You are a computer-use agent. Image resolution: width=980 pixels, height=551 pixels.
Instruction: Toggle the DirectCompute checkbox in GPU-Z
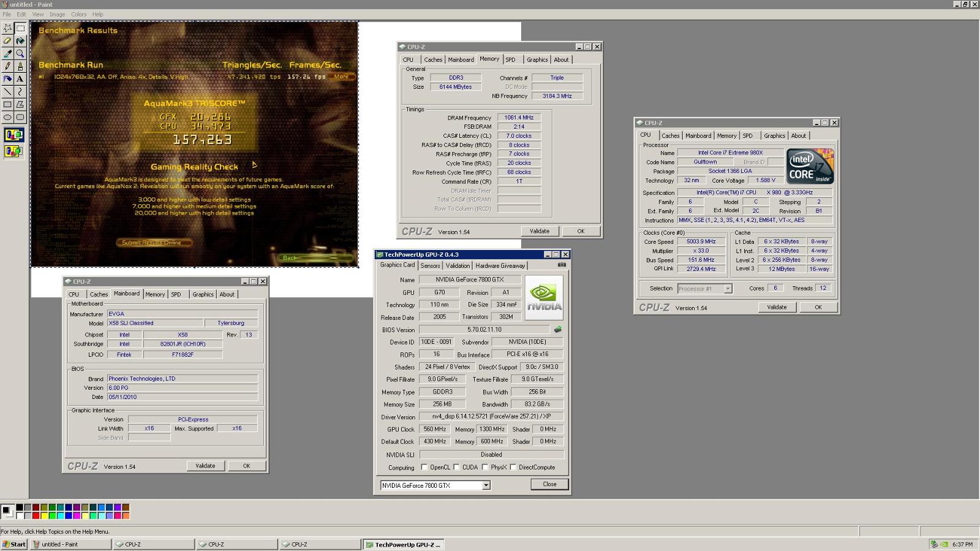pyautogui.click(x=513, y=467)
